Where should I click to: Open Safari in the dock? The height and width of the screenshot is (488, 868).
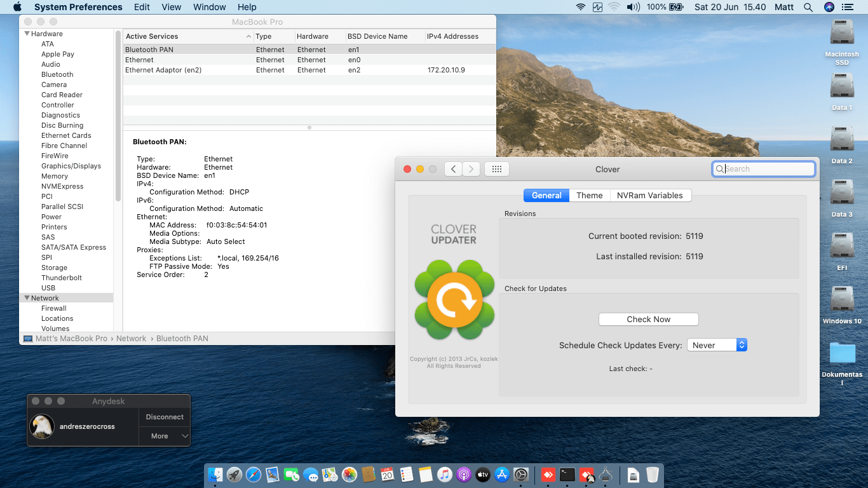pos(254,475)
